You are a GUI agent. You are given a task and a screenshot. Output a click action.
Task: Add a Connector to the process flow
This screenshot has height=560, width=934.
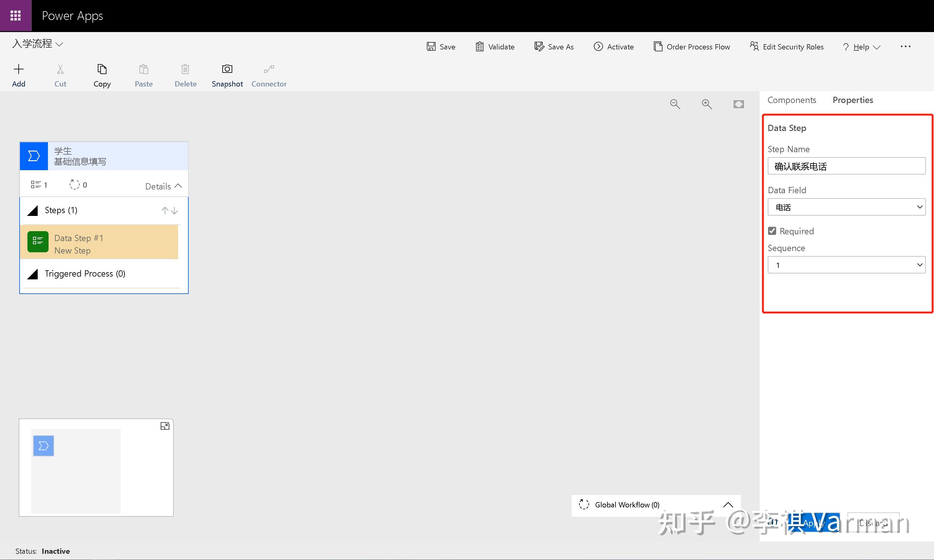(269, 75)
